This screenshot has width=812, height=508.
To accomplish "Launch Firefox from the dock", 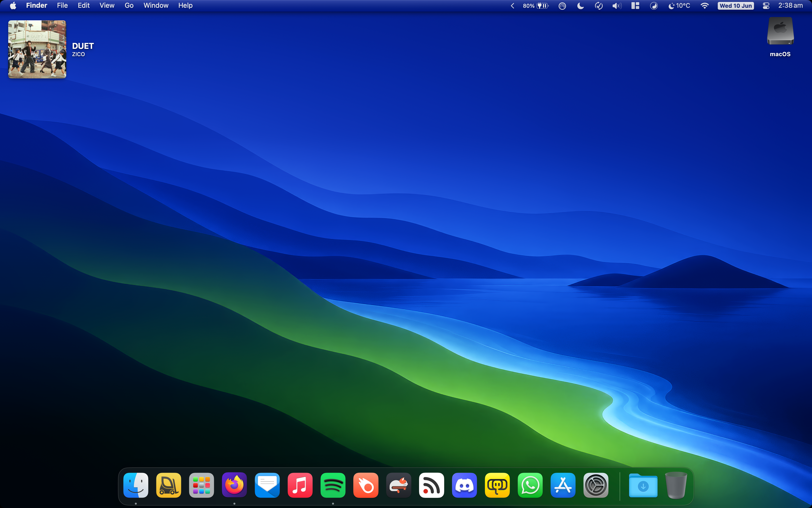I will [x=234, y=485].
